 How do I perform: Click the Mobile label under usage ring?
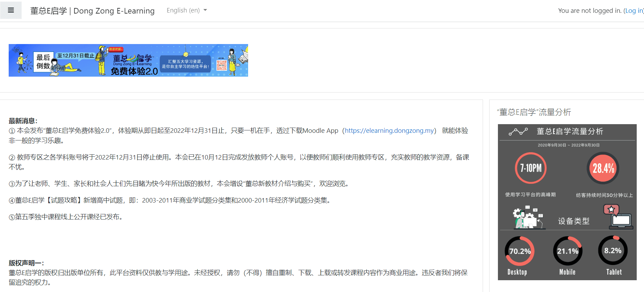tap(567, 272)
